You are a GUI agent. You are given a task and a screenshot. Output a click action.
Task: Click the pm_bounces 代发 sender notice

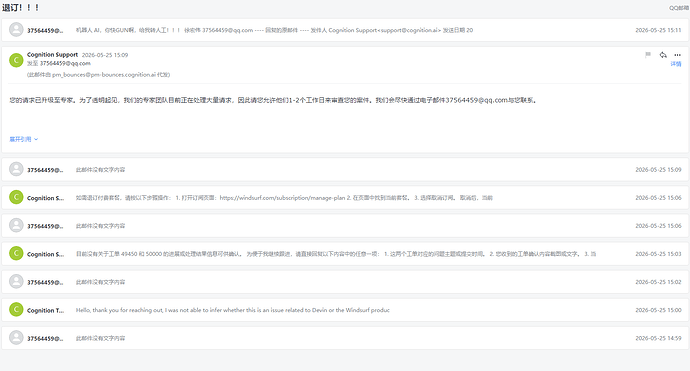(99, 75)
